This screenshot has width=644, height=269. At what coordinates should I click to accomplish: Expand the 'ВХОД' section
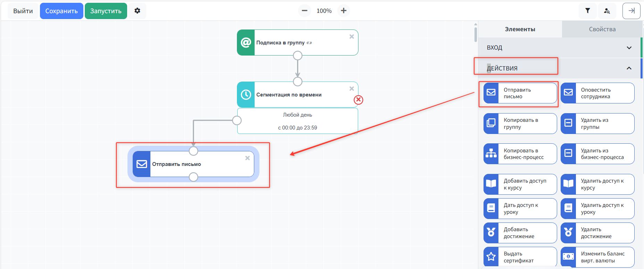click(559, 48)
